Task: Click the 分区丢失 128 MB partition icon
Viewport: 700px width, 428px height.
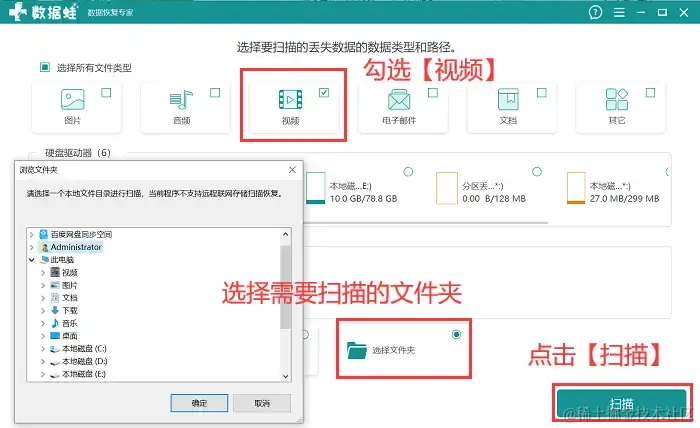Action: click(447, 188)
